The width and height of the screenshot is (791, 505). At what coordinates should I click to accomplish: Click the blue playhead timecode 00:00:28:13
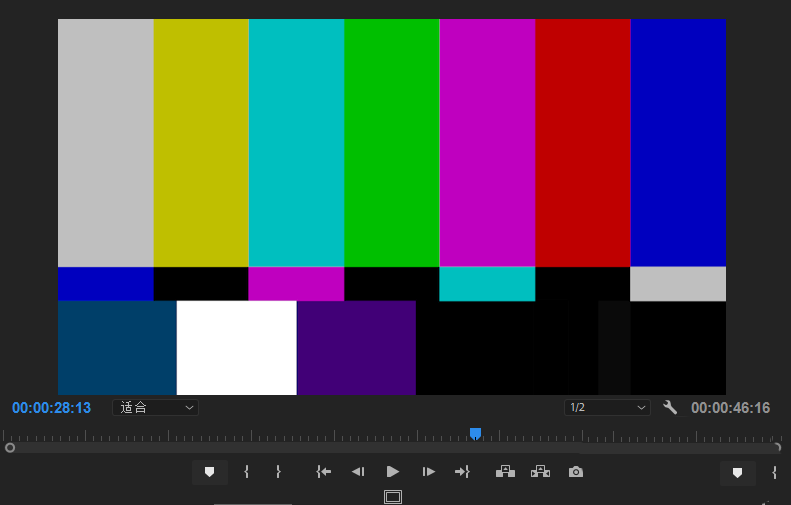(51, 408)
